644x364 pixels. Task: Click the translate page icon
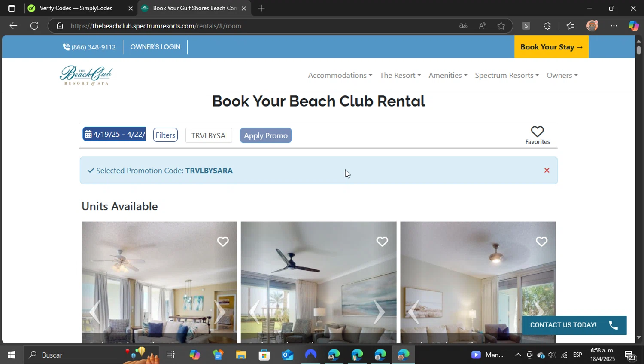click(x=463, y=26)
